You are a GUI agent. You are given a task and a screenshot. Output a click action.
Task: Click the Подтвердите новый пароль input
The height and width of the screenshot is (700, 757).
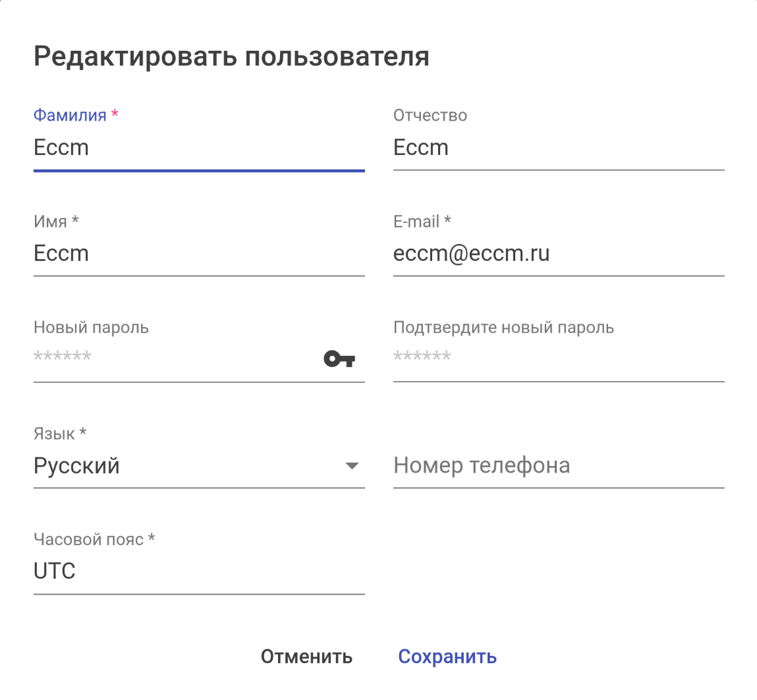557,358
